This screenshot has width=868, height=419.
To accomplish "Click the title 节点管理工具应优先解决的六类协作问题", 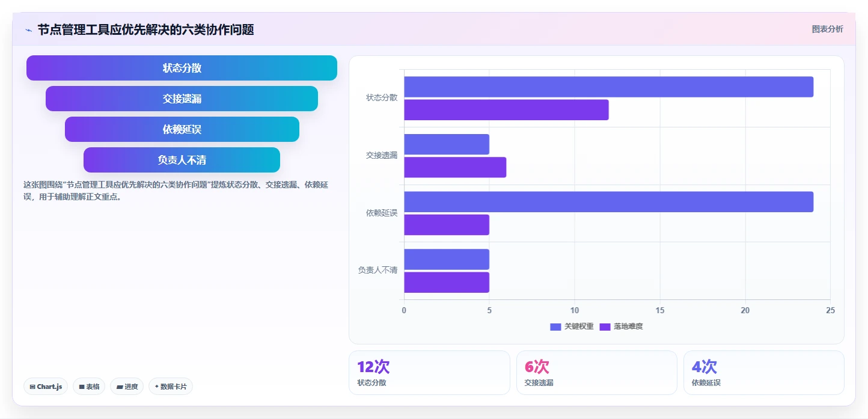I will [x=145, y=29].
